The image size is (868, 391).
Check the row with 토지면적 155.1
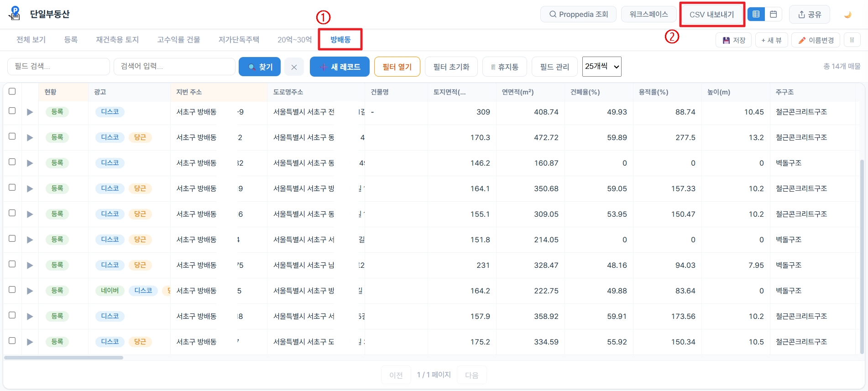tap(12, 213)
